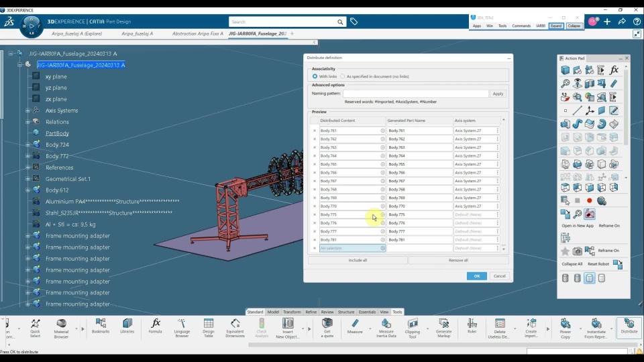The image size is (644, 362).
Task: Remove the Body.781 row with its X
Action: (x=315, y=240)
